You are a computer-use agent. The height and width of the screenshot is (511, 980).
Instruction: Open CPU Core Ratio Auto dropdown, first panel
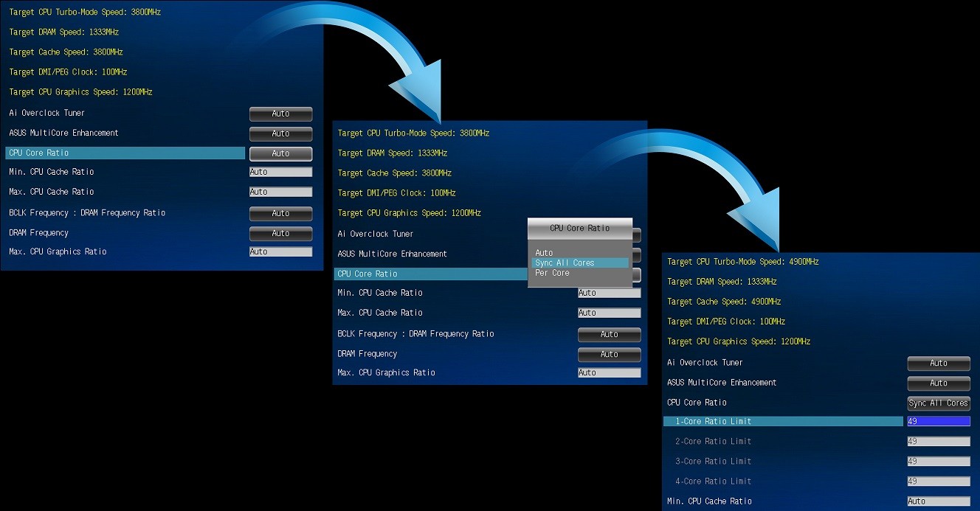coord(280,153)
